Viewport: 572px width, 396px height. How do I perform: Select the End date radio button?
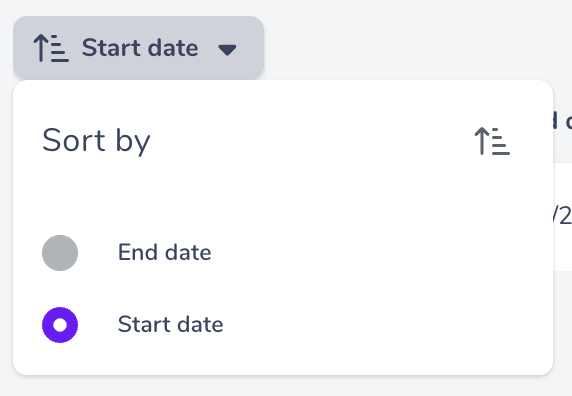(60, 253)
